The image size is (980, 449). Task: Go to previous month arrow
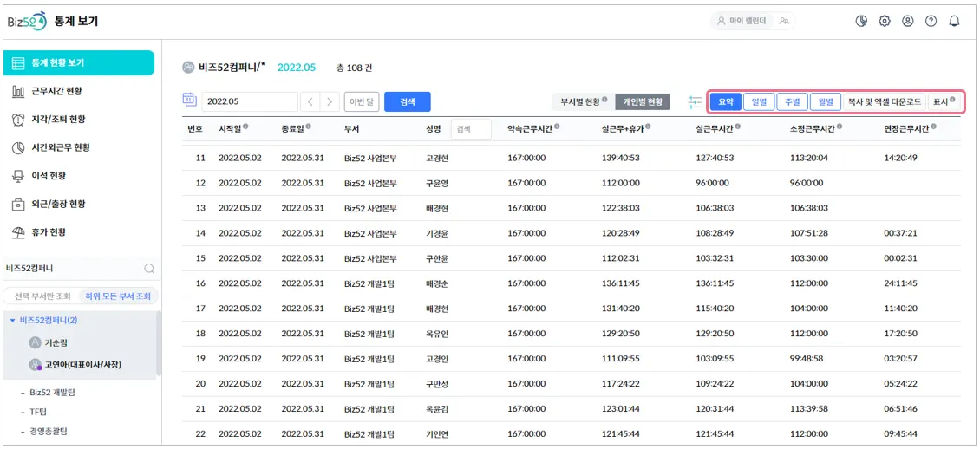310,101
